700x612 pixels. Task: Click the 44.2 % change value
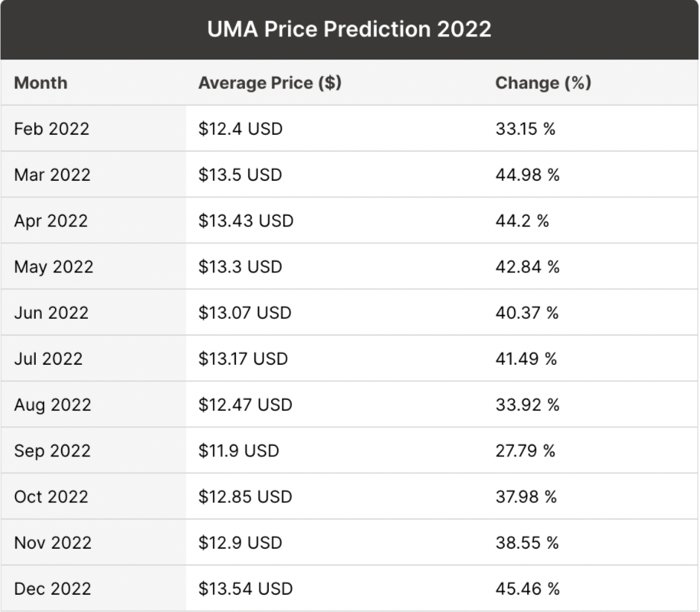tap(522, 221)
